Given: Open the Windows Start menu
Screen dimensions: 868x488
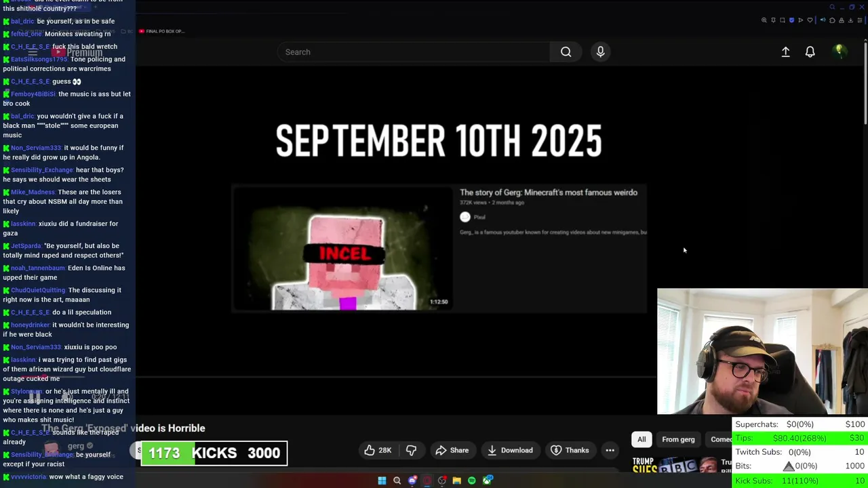Looking at the screenshot, I should coord(382,481).
